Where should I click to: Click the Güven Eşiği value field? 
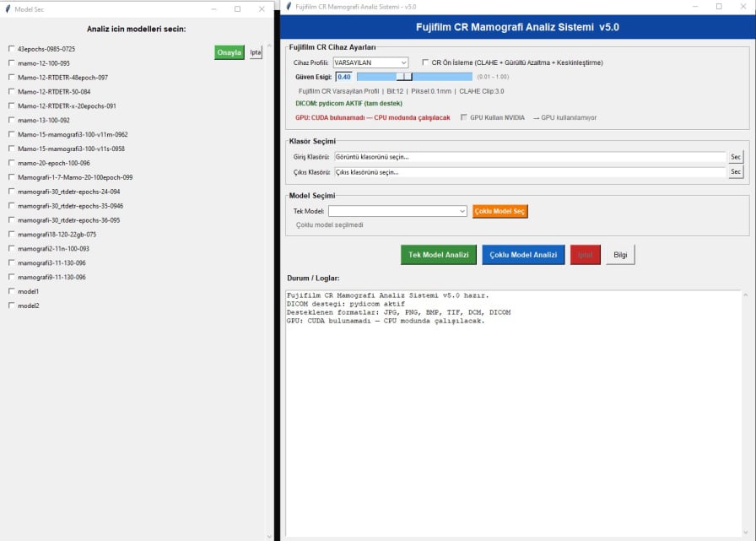coord(343,77)
